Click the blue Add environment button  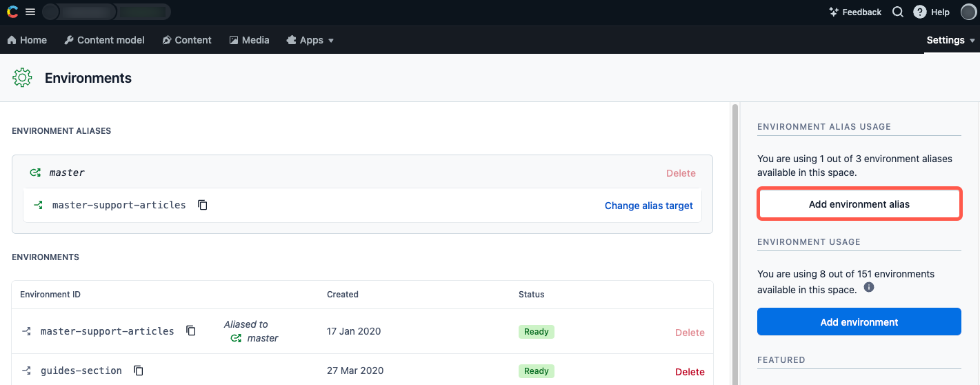tap(859, 322)
